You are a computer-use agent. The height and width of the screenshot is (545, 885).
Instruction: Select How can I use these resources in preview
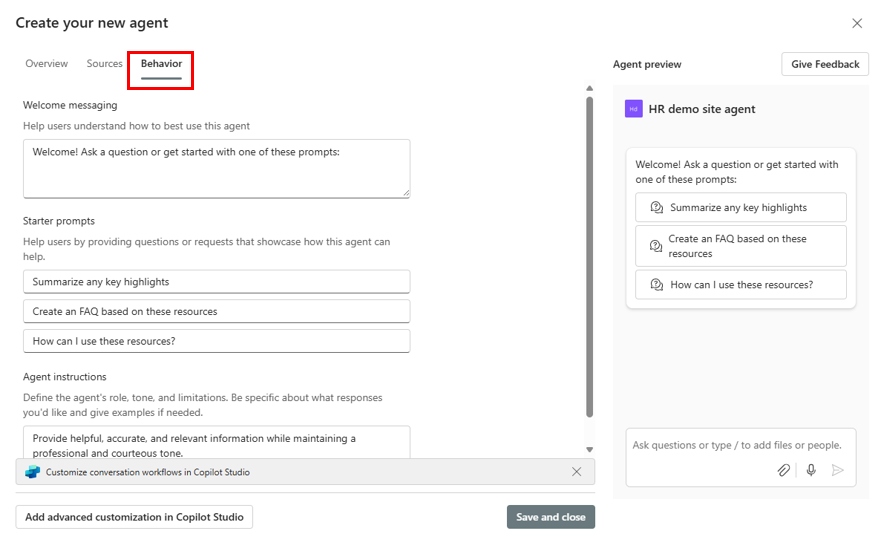click(x=741, y=285)
